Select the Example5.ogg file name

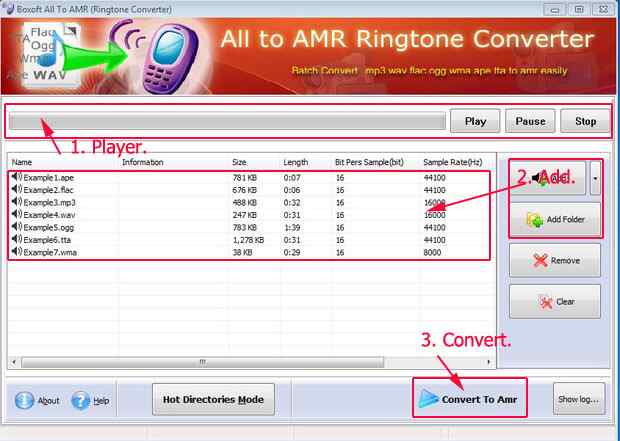[49, 227]
